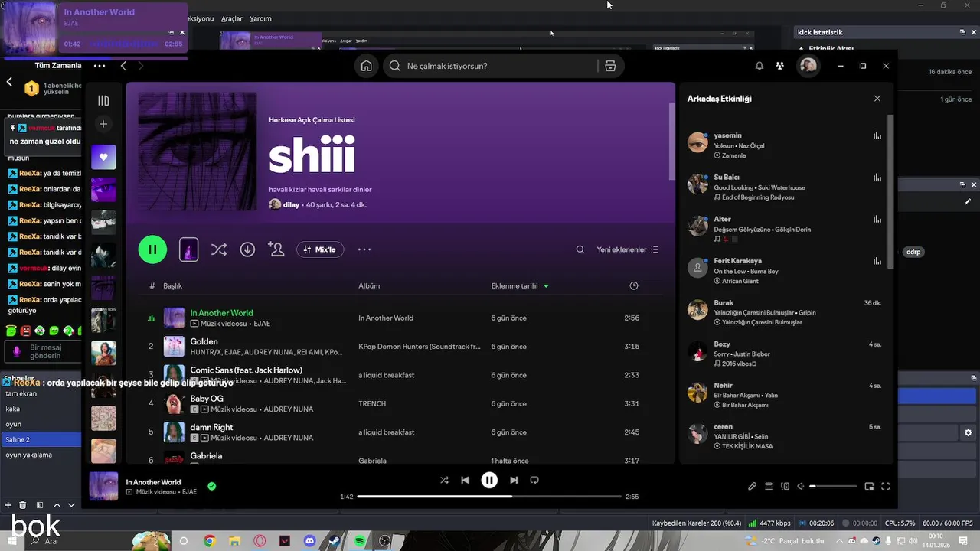Screen dimensions: 980x551
Task: Open friend Burak's activity
Action: click(x=785, y=312)
